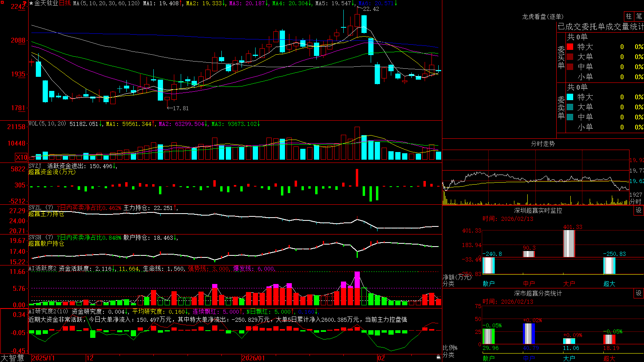Switch 龙虎看盘 to 柱 bar view
The height and width of the screenshot is (362, 644).
629,16
